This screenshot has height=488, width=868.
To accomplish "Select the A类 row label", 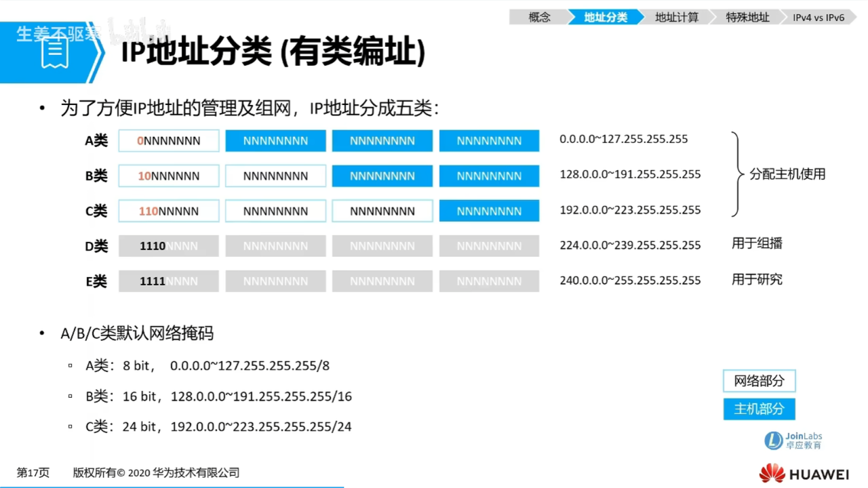I will coord(96,140).
